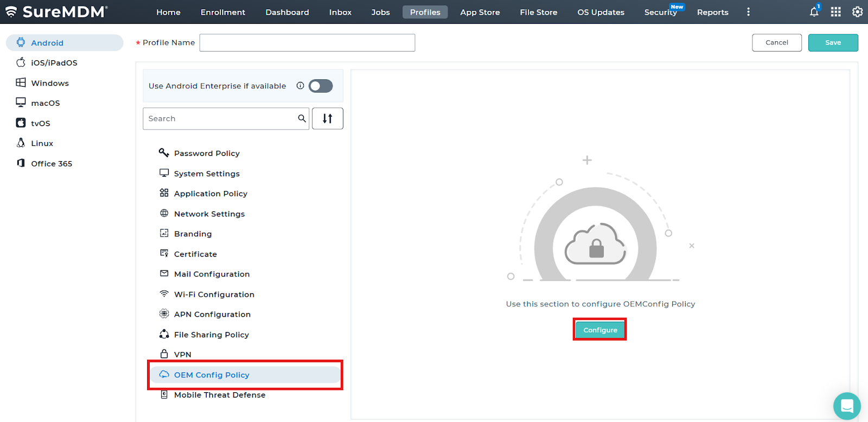This screenshot has width=868, height=422.
Task: Open the more options kebab menu
Action: pos(748,12)
